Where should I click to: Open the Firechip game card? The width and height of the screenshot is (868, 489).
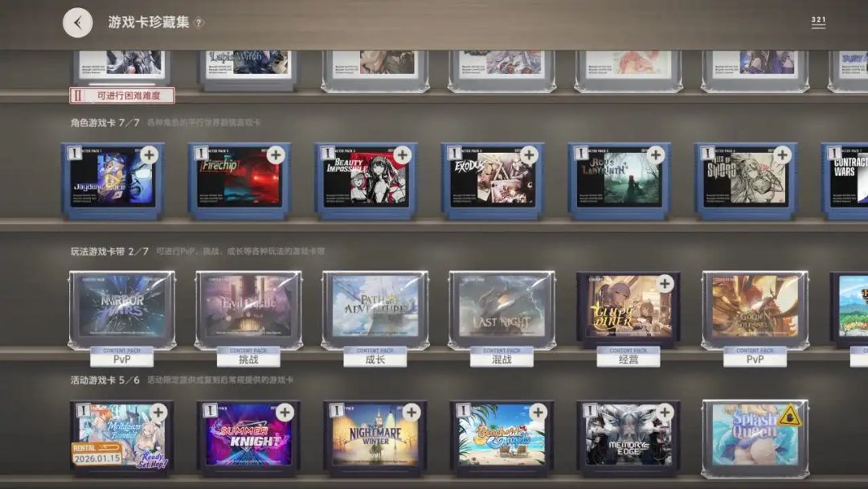(240, 182)
